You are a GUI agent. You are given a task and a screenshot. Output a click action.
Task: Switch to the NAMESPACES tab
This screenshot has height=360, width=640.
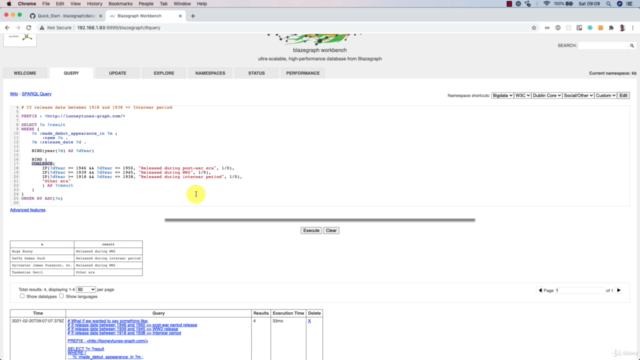pyautogui.click(x=210, y=73)
